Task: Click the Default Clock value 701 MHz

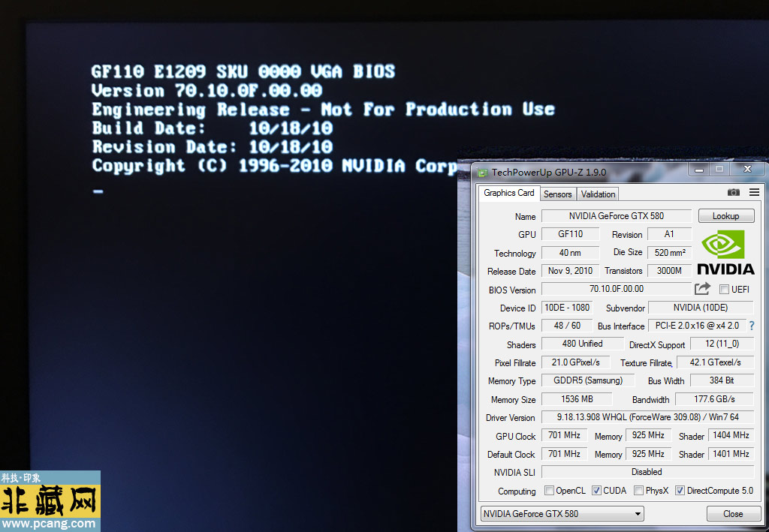Action: pos(564,454)
